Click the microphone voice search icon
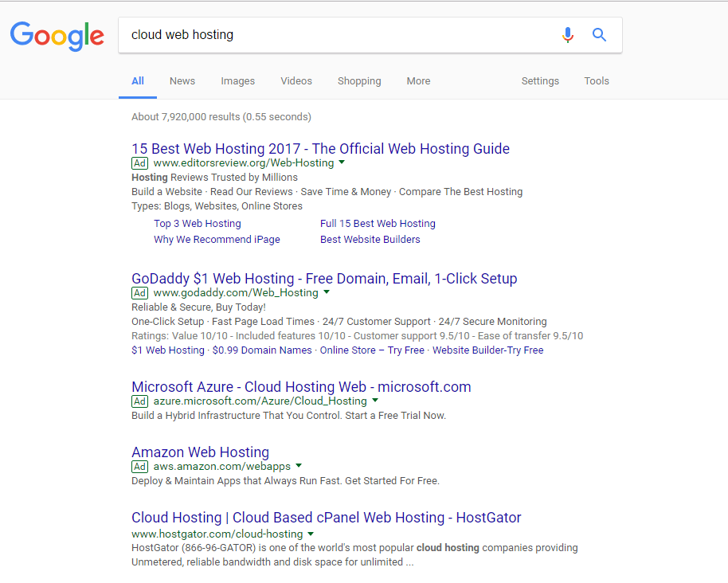 pos(567,35)
